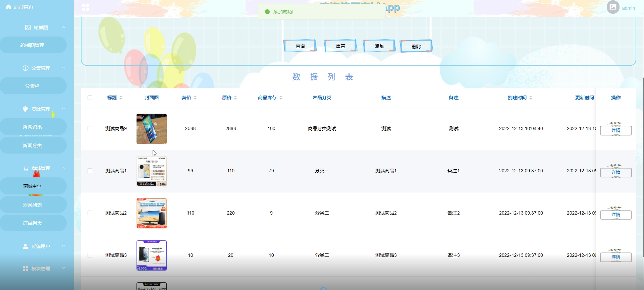Toggle the grid menu icon in header
The image size is (644, 290).
[86, 7]
